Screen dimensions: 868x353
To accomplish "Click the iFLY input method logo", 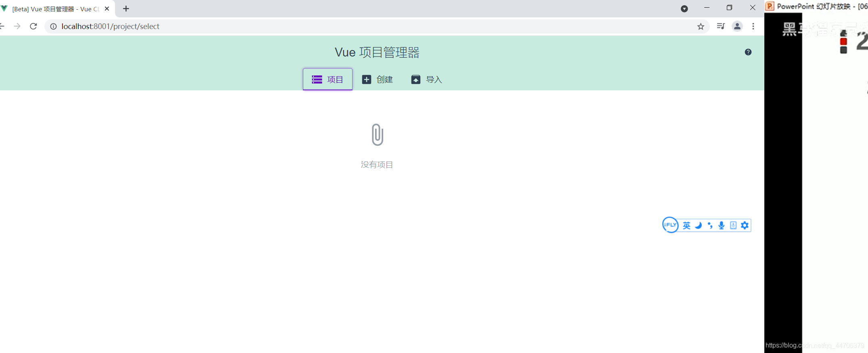I will point(670,225).
